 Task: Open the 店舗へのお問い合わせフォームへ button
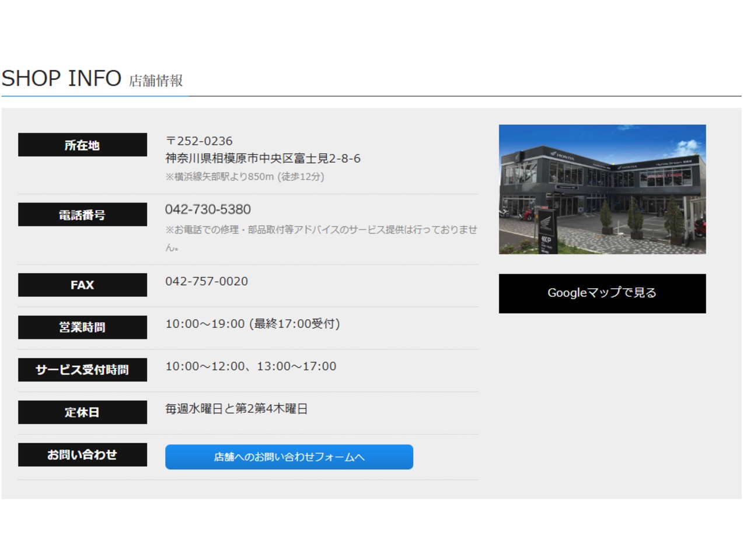coord(289,457)
